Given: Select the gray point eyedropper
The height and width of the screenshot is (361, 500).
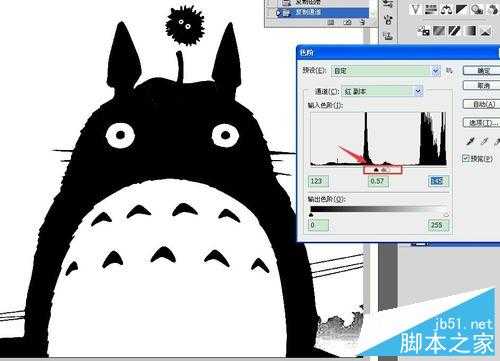Looking at the screenshot, I should tap(484, 142).
